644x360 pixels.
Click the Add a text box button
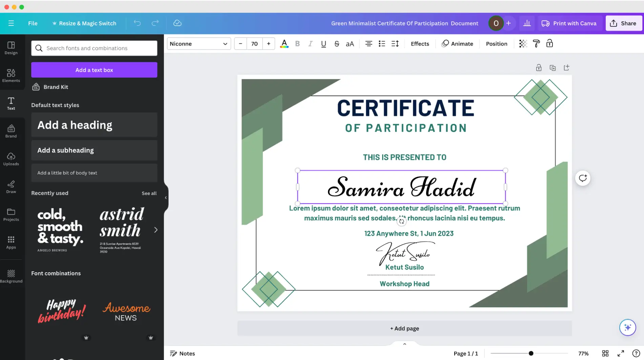pyautogui.click(x=94, y=70)
